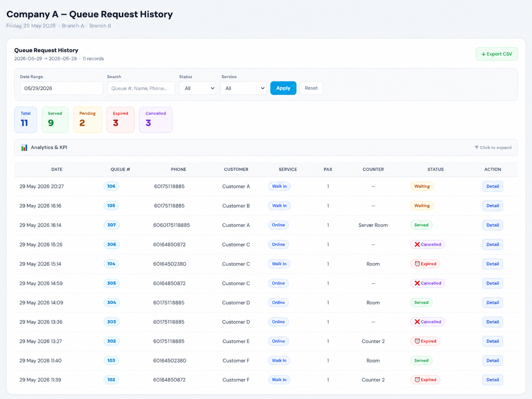The image size is (532, 399).
Task: Click 'Branch B' in the page subtitle
Action: (100, 26)
